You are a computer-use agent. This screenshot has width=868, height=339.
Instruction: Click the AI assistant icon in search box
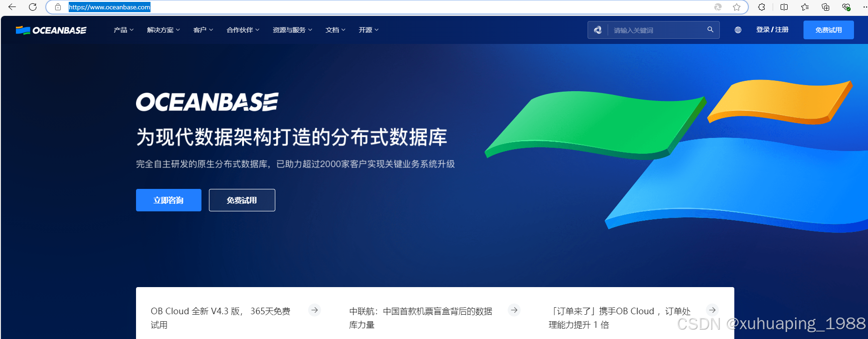(598, 30)
